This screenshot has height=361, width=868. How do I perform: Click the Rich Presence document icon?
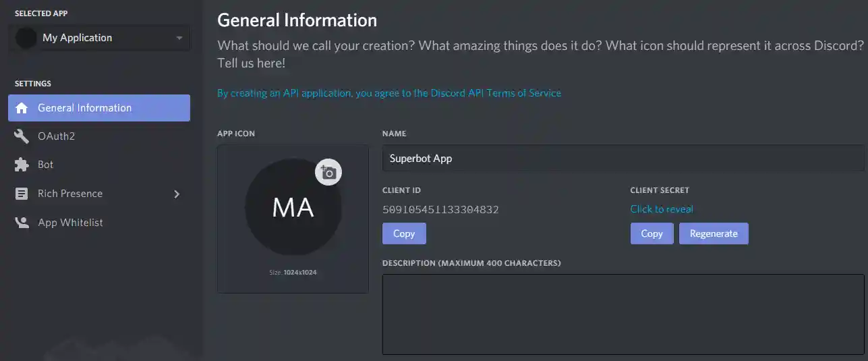(22, 194)
